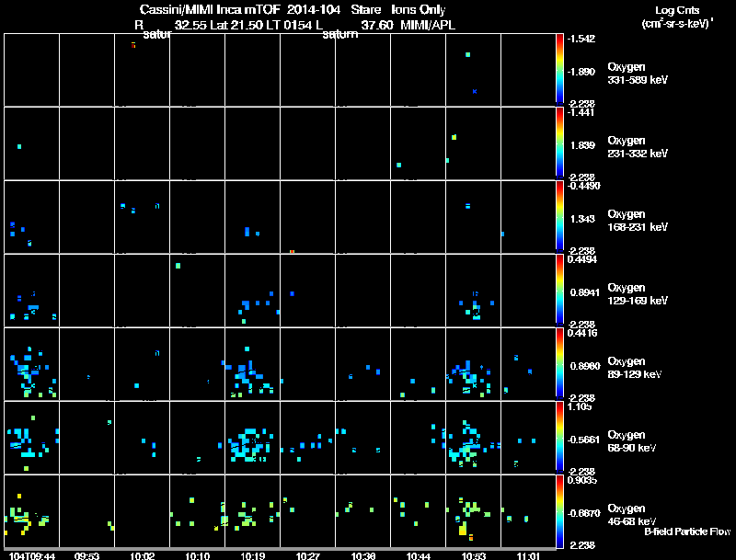736x560 pixels.
Task: Click the 09:53 time axis label
Action: (86, 556)
